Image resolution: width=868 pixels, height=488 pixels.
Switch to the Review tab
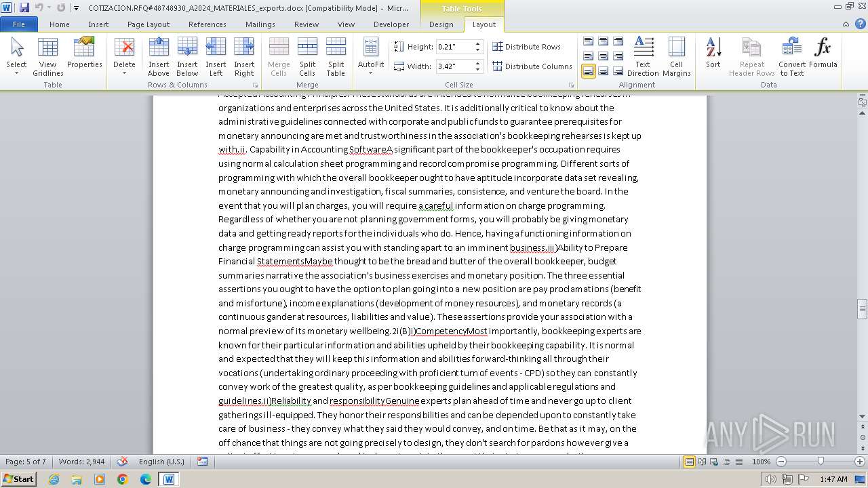click(307, 24)
